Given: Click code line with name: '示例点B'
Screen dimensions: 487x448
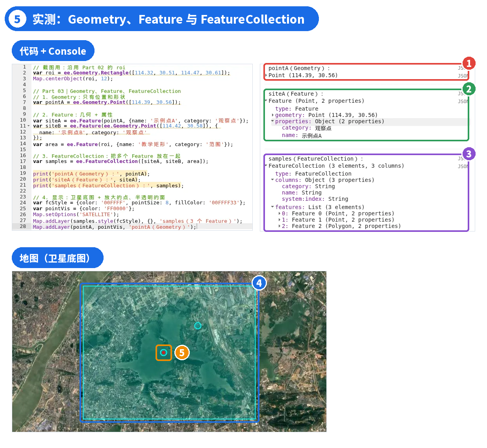Looking at the screenshot, I should (x=93, y=133).
